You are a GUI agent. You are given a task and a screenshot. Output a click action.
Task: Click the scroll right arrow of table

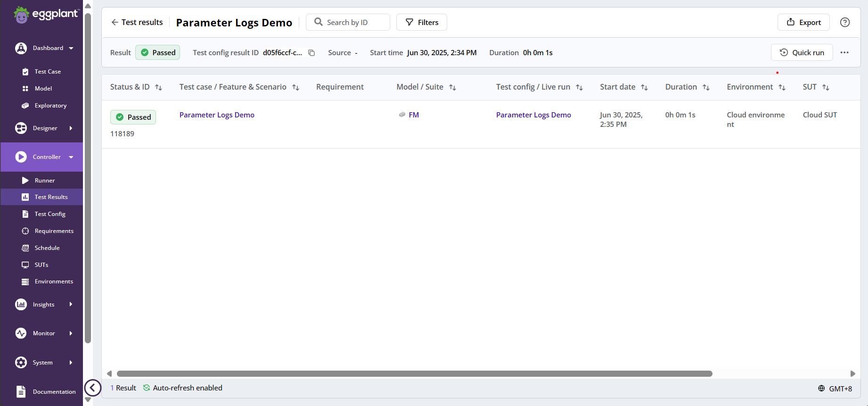[852, 374]
